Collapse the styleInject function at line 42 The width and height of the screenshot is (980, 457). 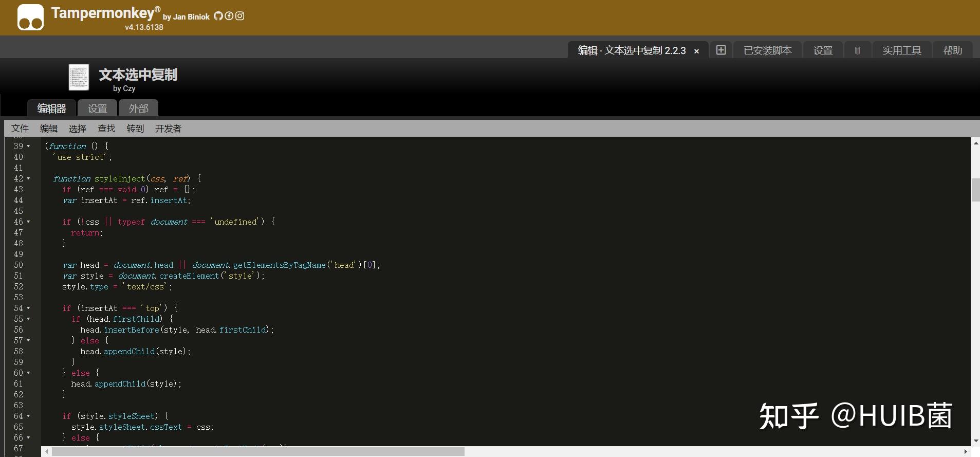coord(28,178)
